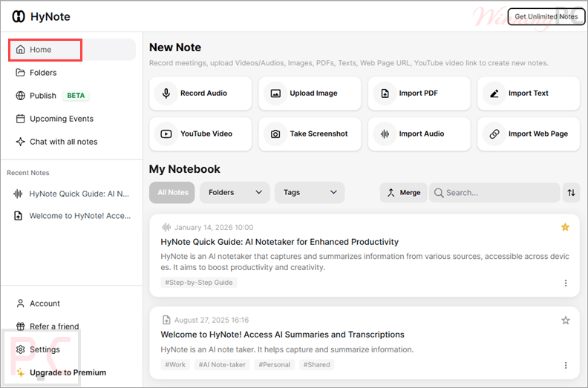The image size is (588, 388).
Task: Choose Take Screenshot
Action: click(310, 134)
